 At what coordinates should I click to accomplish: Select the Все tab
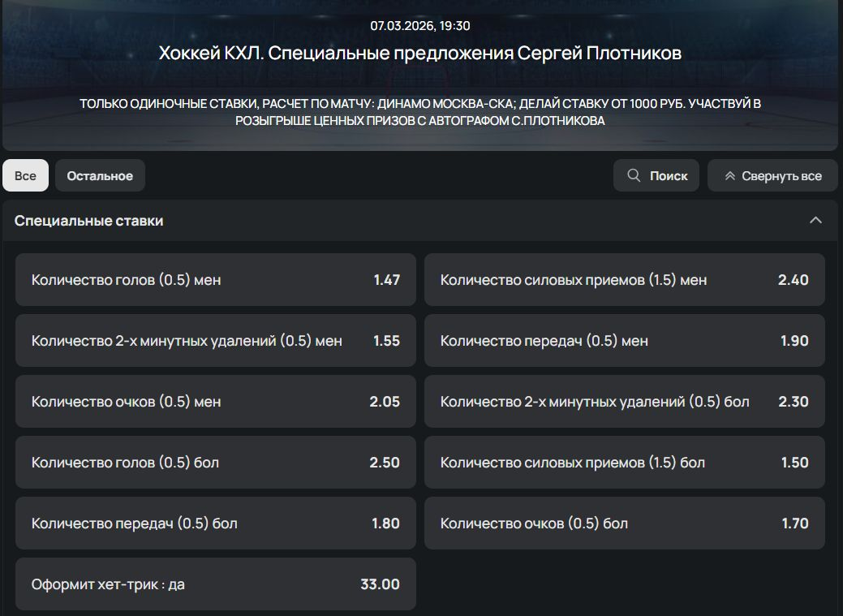(25, 175)
